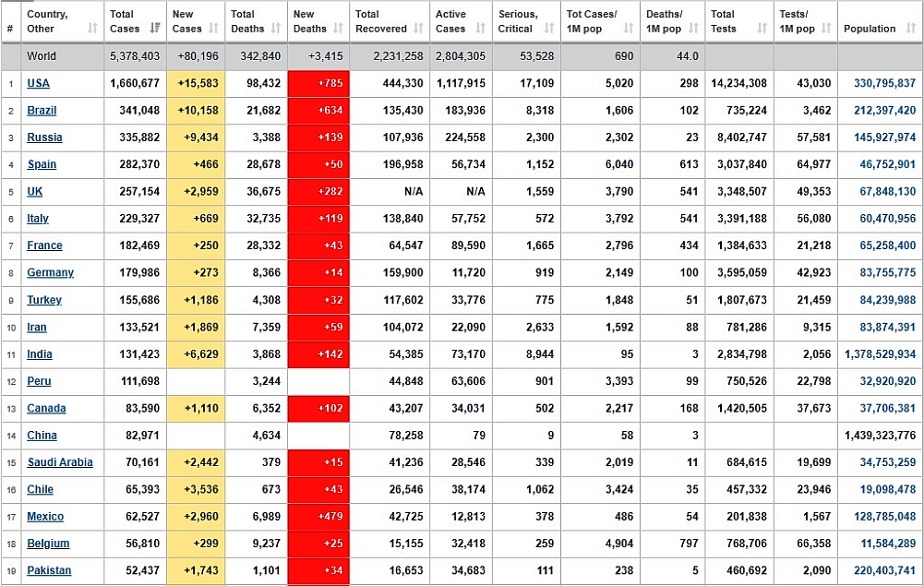Open the China country link
The height and width of the screenshot is (586, 924).
point(42,436)
